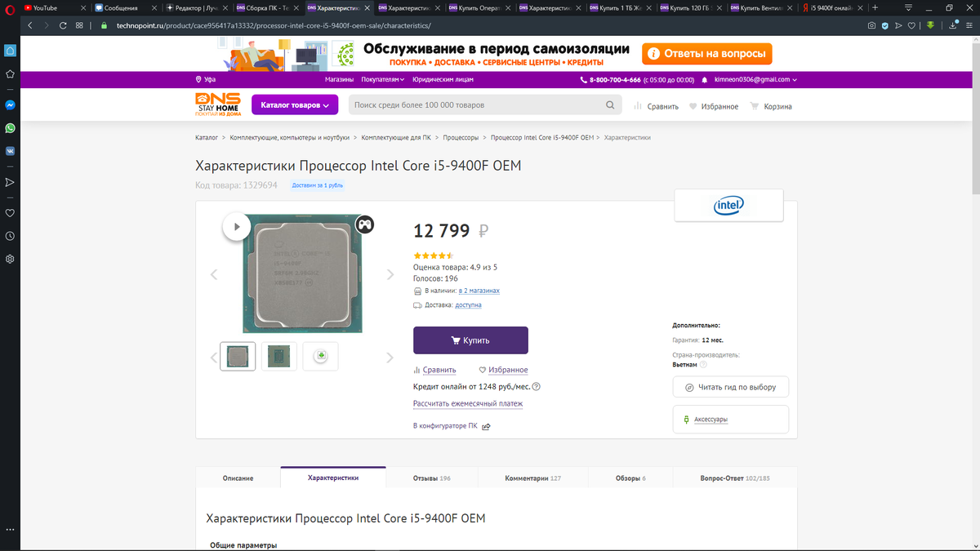The width and height of the screenshot is (980, 551).
Task: Select the first processor thumbnail
Action: coord(238,356)
